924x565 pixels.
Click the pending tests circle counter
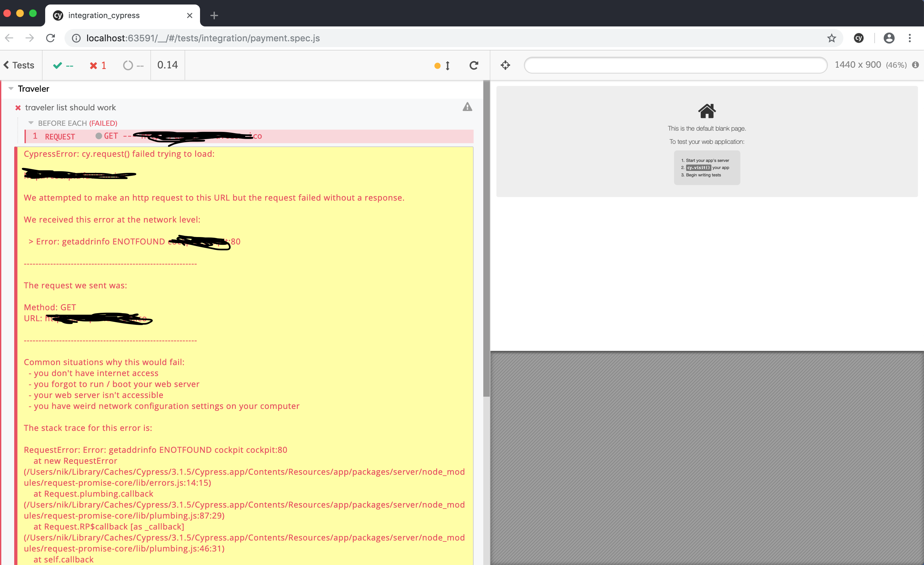[133, 65]
